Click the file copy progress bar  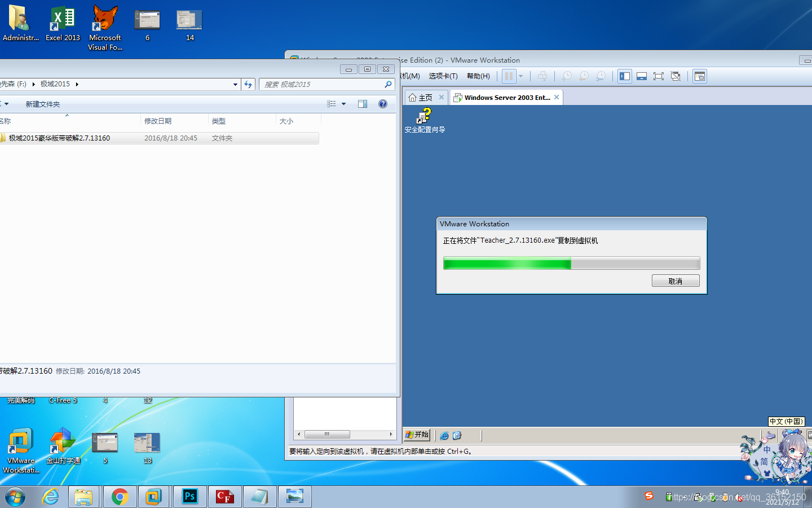tap(571, 263)
